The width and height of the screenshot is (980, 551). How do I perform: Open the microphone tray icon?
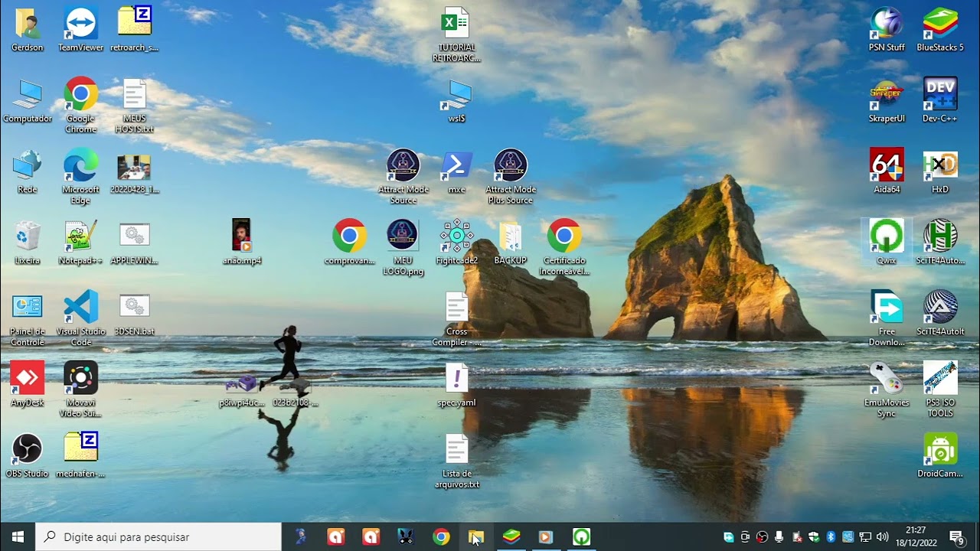click(x=779, y=536)
